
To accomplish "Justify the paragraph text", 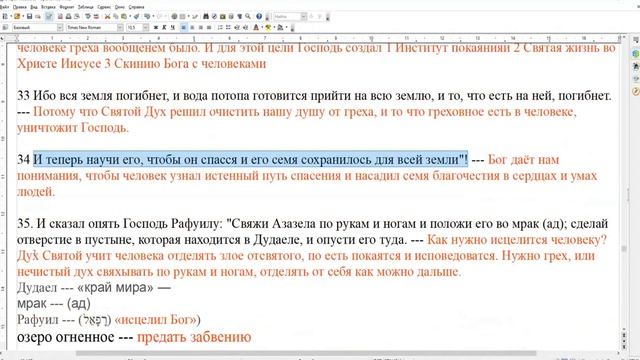I will pos(209,27).
